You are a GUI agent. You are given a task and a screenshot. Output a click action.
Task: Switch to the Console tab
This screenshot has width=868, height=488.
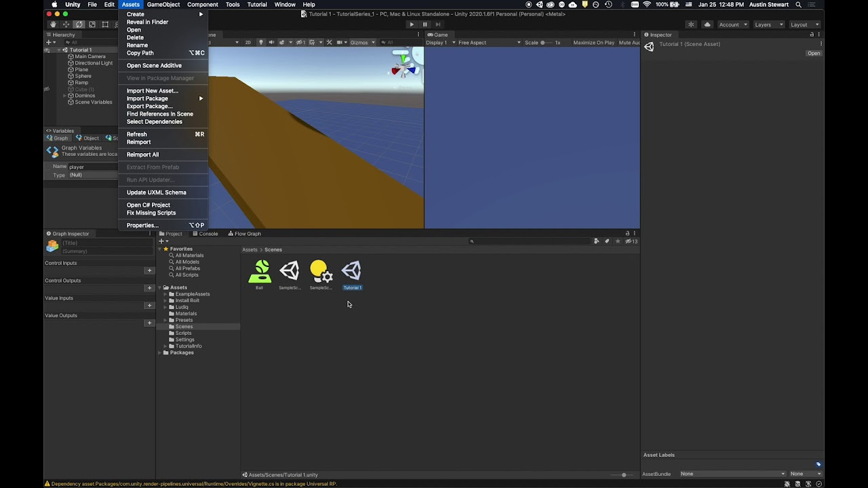pos(205,234)
